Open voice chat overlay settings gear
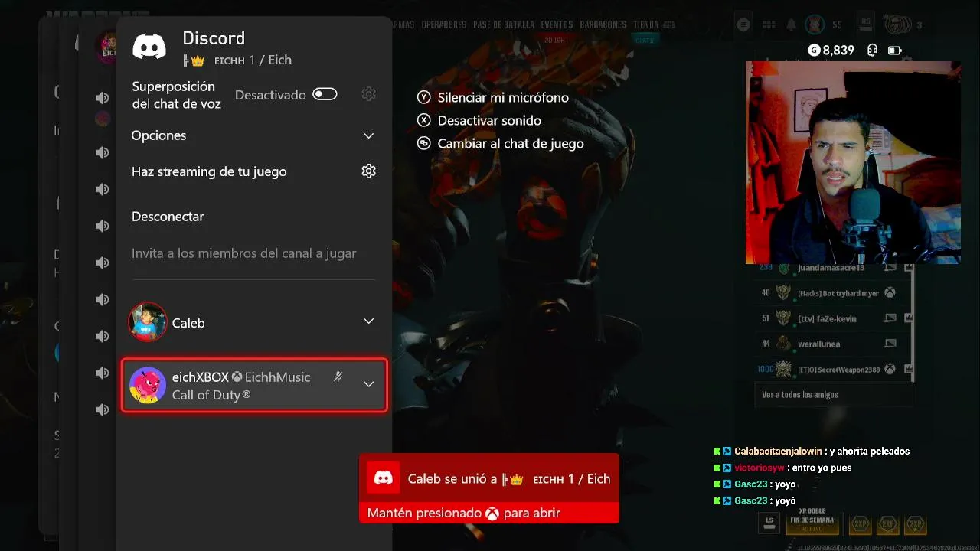This screenshot has height=551, width=980. click(x=368, y=94)
